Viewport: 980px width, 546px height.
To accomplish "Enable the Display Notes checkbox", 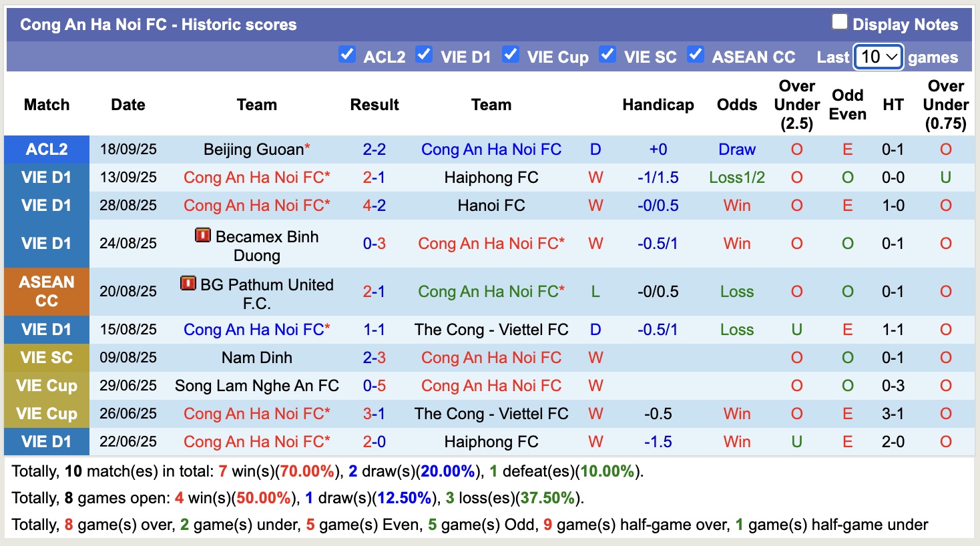I will [839, 22].
